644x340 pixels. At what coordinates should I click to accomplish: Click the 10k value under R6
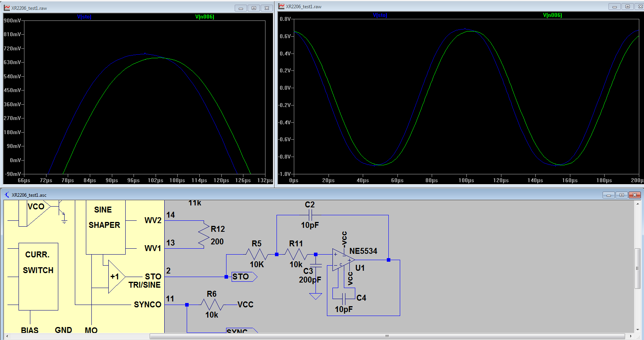pyautogui.click(x=212, y=315)
